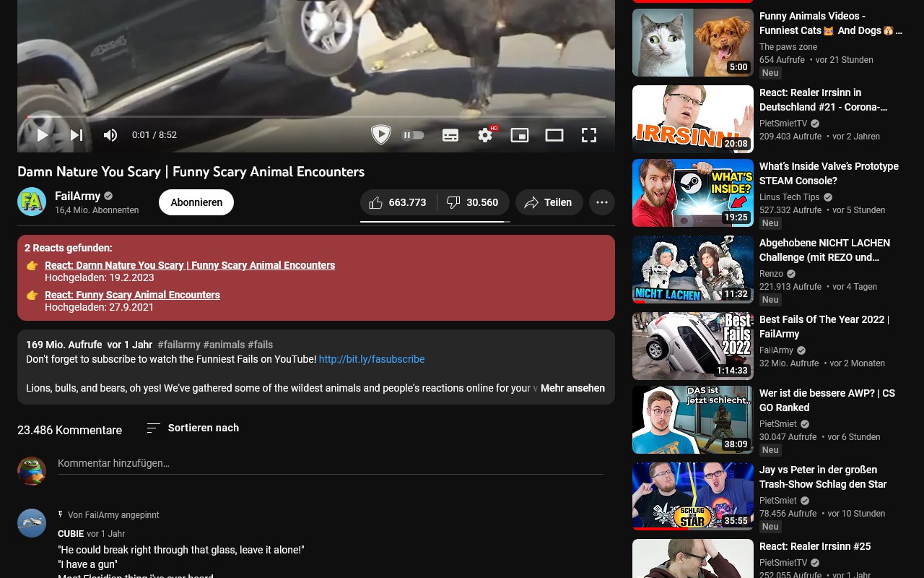The height and width of the screenshot is (578, 924).
Task: Click Renzo channel name
Action: tap(771, 274)
